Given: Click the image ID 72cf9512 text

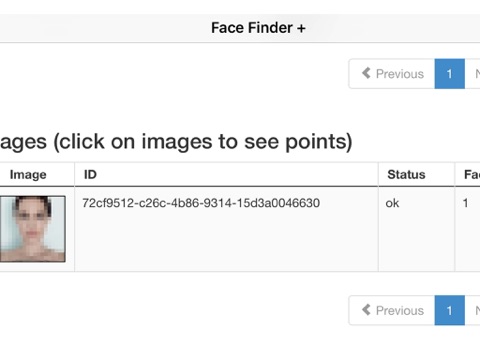Looking at the screenshot, I should pyautogui.click(x=201, y=203).
